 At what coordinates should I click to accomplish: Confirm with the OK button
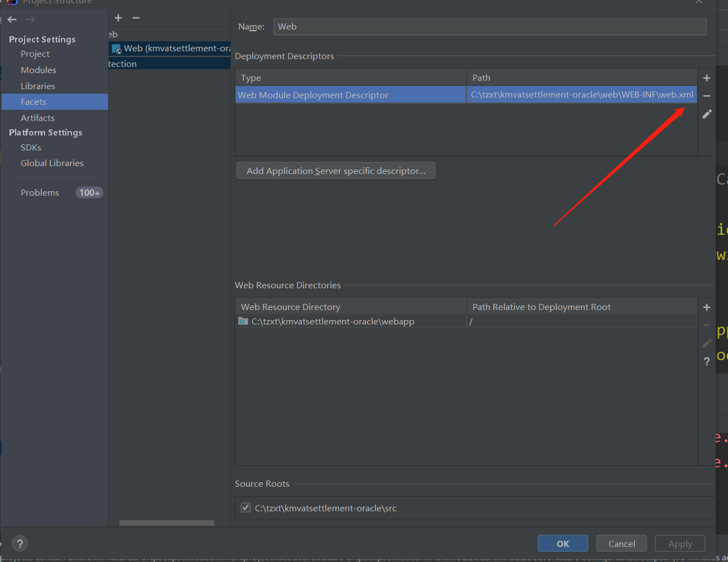click(563, 544)
